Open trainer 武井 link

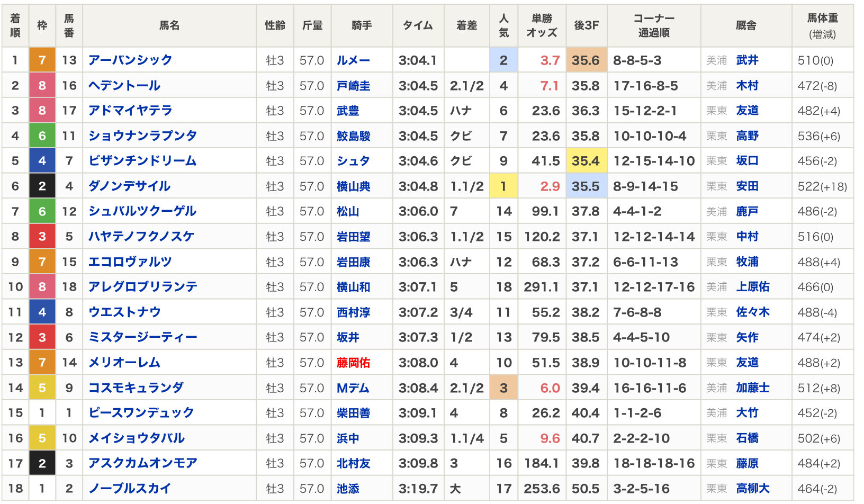click(747, 60)
